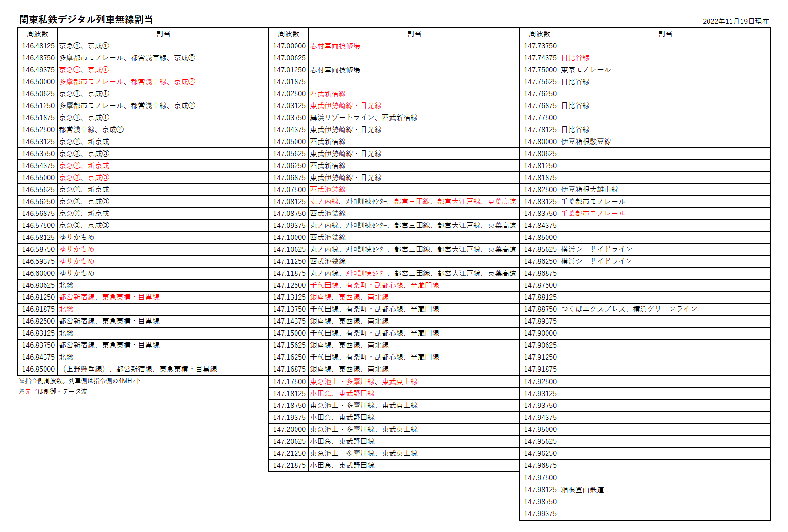The width and height of the screenshot is (788, 532).
Task: Click frequency 147.20000
Action: click(289, 430)
